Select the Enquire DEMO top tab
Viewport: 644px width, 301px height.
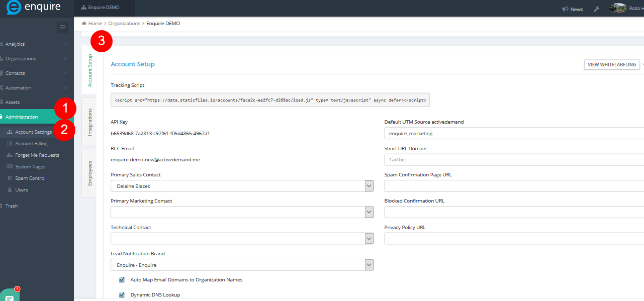tap(104, 9)
